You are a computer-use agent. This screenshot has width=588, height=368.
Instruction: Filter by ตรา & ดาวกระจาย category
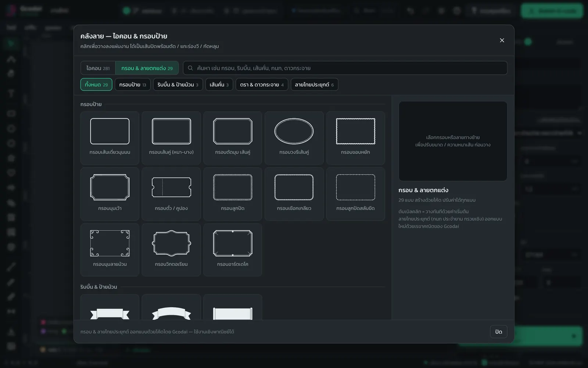(262, 85)
